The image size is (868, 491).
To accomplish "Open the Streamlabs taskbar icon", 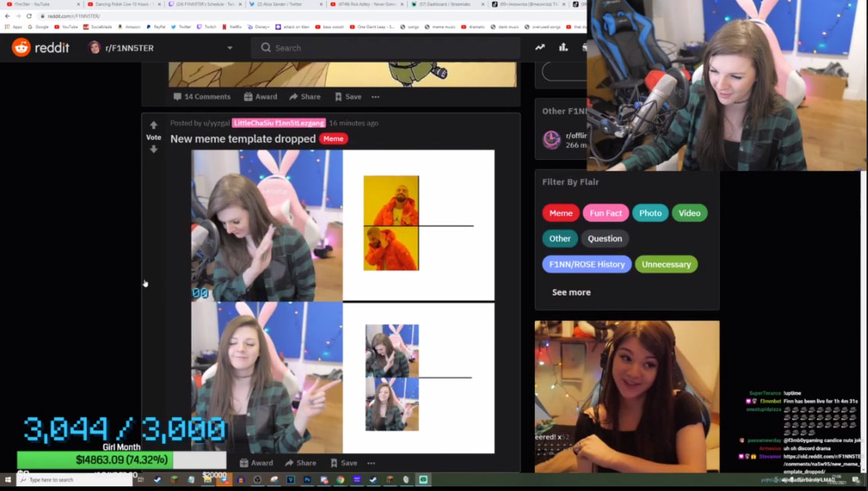I will click(x=424, y=480).
